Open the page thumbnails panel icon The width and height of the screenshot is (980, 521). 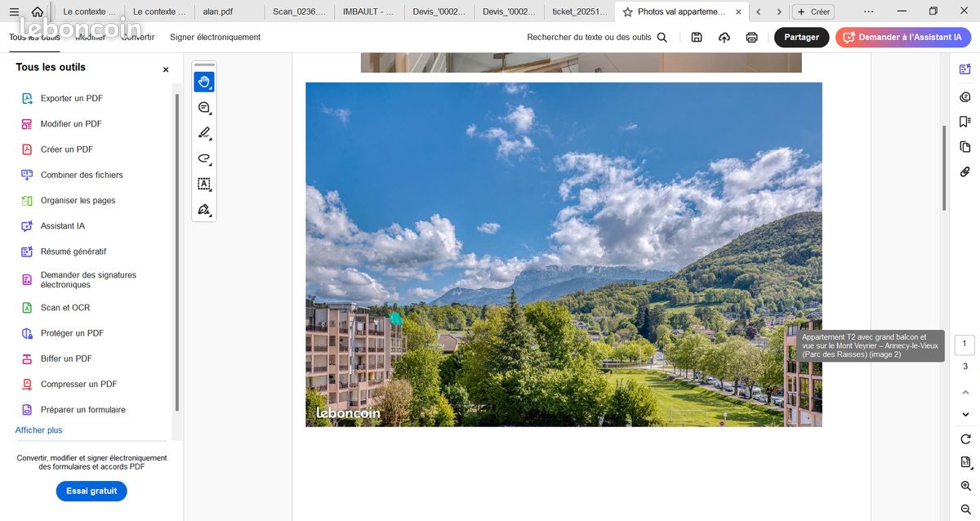click(965, 147)
